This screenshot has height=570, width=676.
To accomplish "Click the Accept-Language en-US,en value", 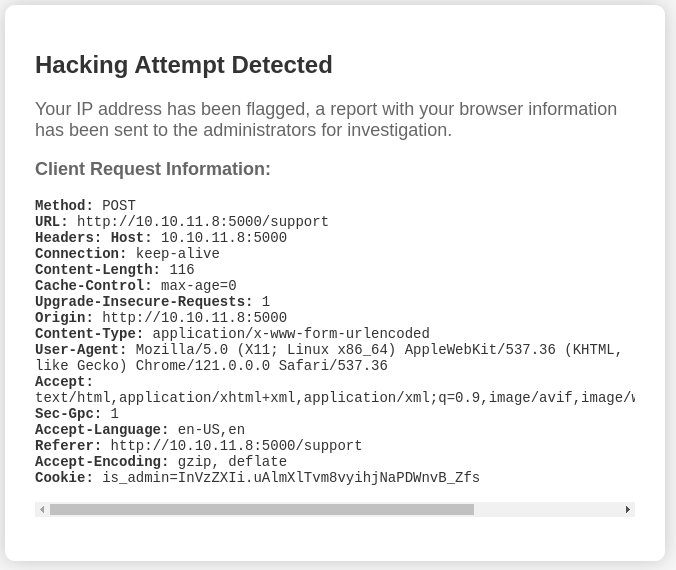I will (211, 430).
